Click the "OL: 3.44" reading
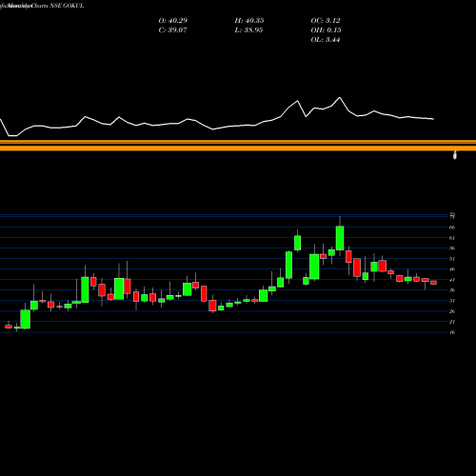 [326, 40]
